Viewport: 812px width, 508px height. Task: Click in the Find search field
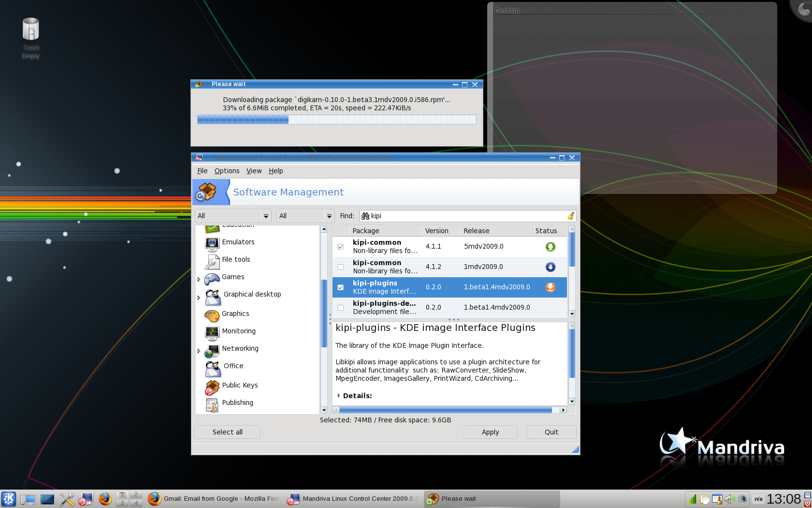467,216
